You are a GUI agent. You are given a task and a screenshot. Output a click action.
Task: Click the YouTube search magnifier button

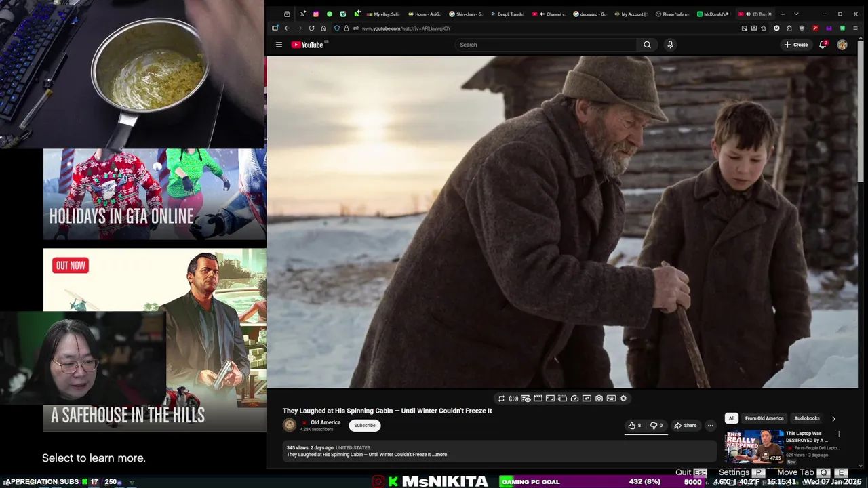click(x=647, y=45)
